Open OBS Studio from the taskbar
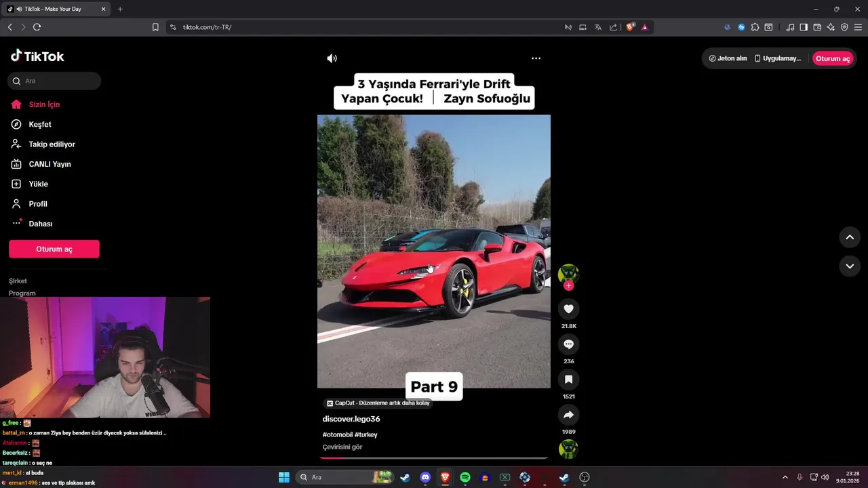Screen dimensions: 868x488 tap(585, 477)
